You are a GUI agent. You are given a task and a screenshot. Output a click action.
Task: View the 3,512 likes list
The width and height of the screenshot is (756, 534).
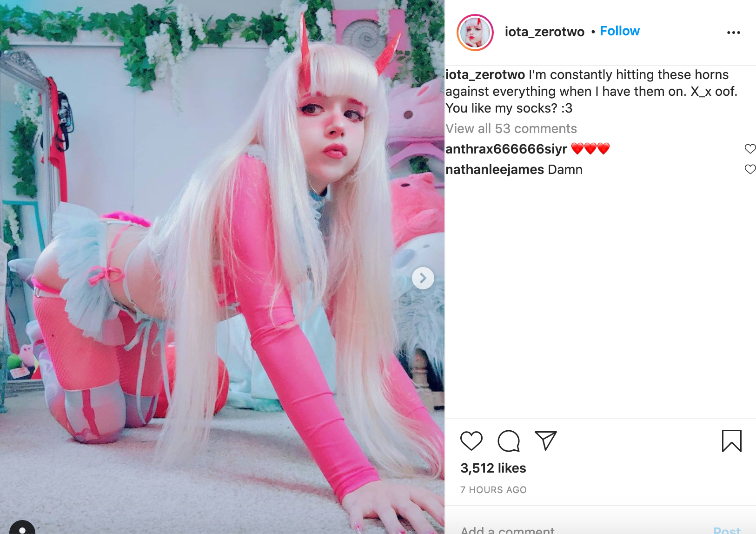coord(493,468)
